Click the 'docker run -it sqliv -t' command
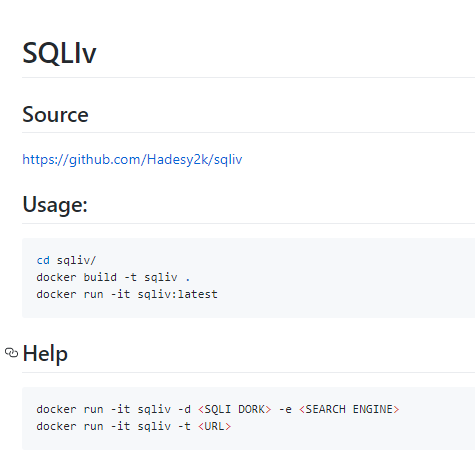 pos(113,426)
